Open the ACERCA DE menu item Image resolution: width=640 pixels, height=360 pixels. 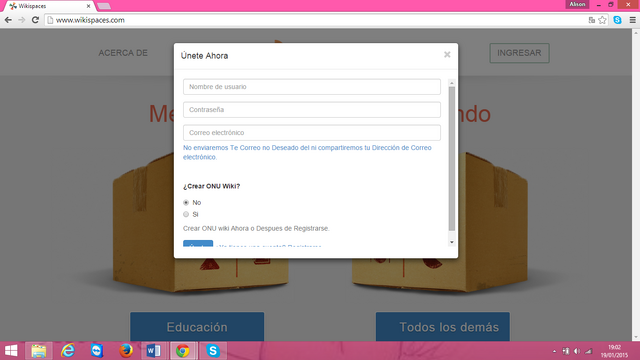pos(123,53)
